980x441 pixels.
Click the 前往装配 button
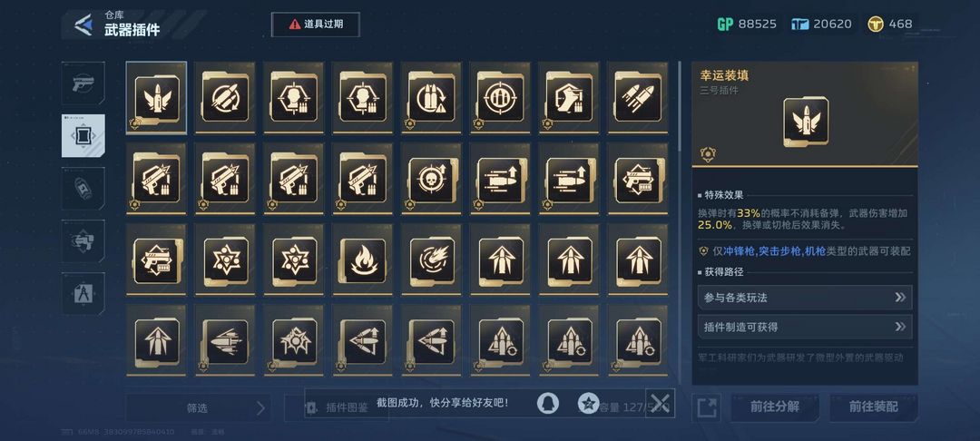(x=873, y=407)
